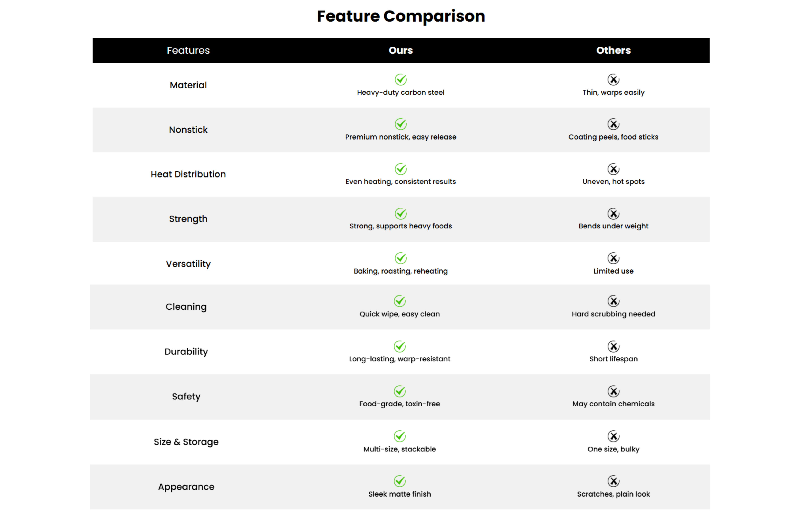812x513 pixels.
Task: Click the Heat Distribution row label
Action: click(188, 174)
